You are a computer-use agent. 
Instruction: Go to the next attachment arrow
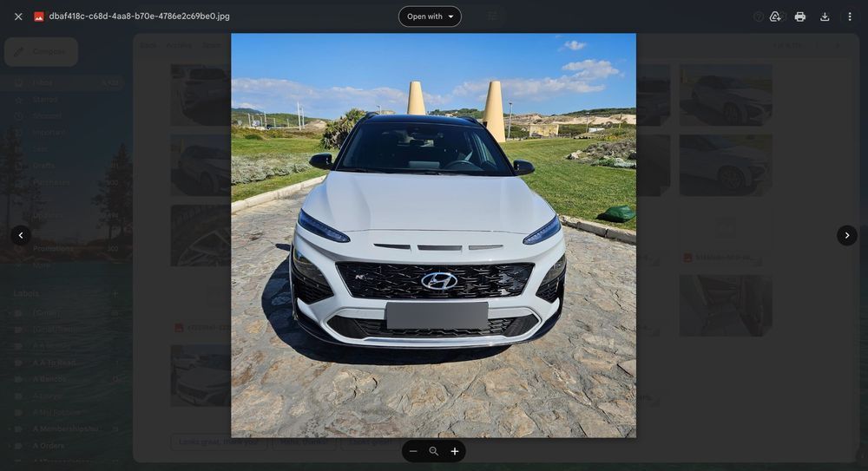(847, 235)
